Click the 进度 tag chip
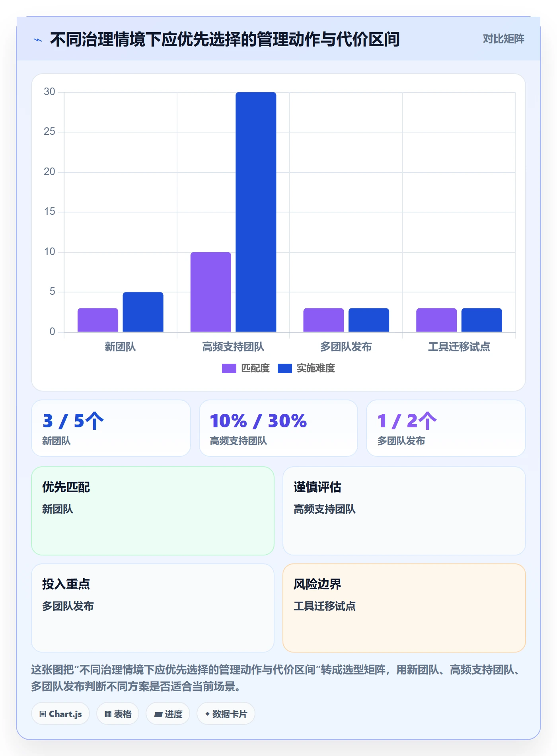Viewport: 557px width, 756px height. (168, 714)
